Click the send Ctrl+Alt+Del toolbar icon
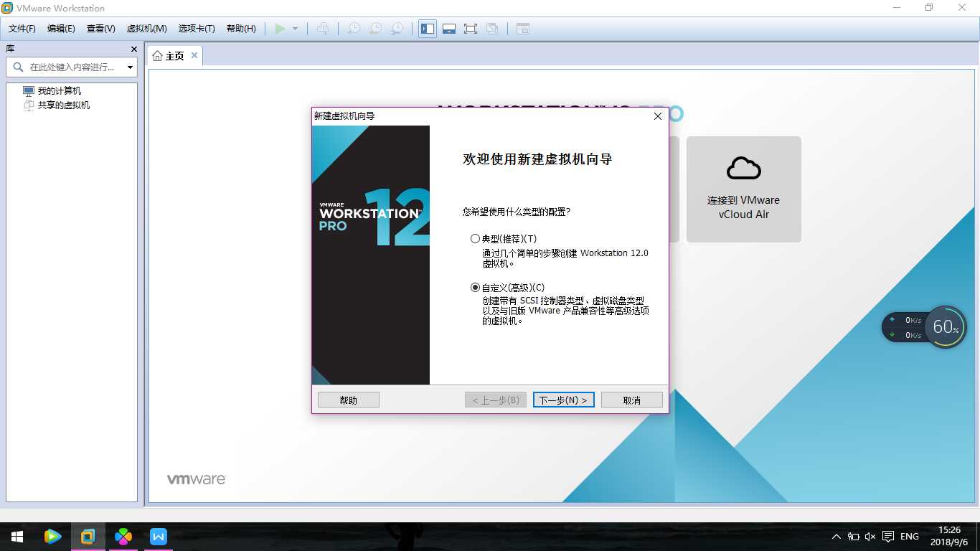Screen dimensions: 980x551 click(x=323, y=29)
